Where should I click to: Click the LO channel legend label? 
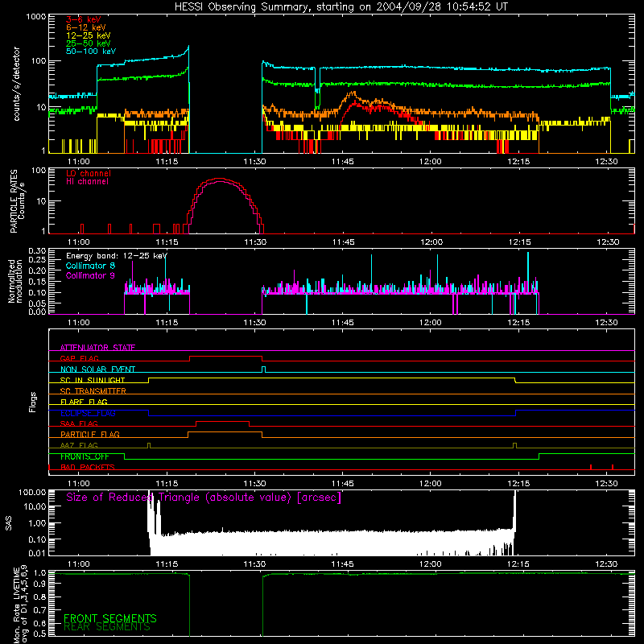89,173
